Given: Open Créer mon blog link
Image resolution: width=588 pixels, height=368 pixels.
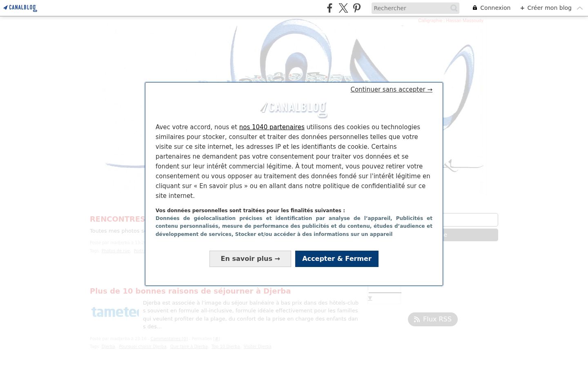Looking at the screenshot, I should [x=546, y=8].
